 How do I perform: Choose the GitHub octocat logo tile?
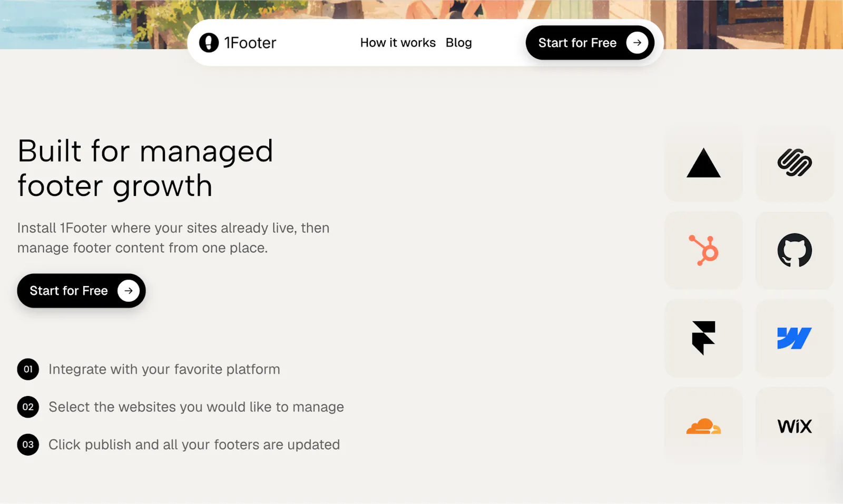(x=795, y=250)
